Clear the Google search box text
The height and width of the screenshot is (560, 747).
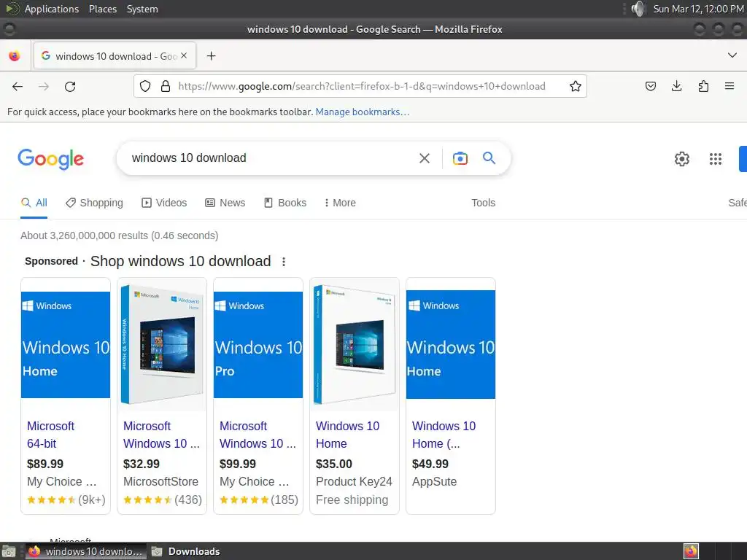424,158
